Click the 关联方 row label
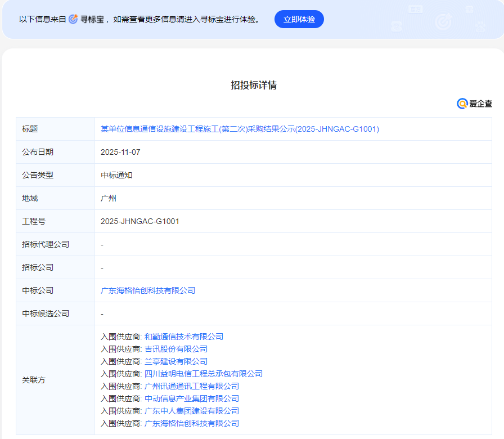The image size is (504, 439). click(x=34, y=380)
